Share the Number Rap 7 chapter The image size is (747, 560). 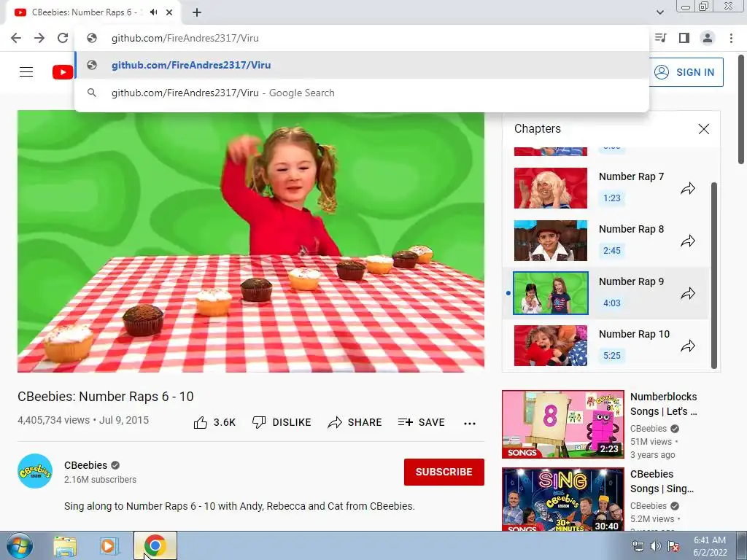[687, 189]
